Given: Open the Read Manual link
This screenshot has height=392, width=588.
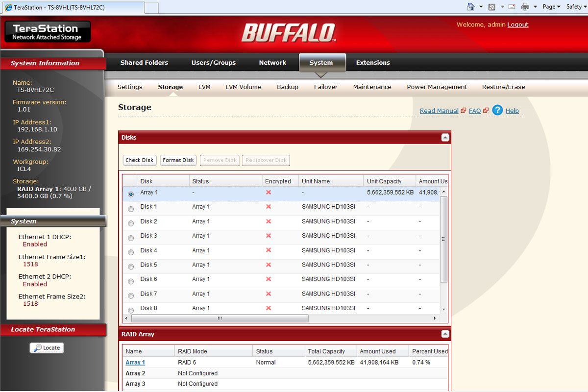Looking at the screenshot, I should (439, 111).
